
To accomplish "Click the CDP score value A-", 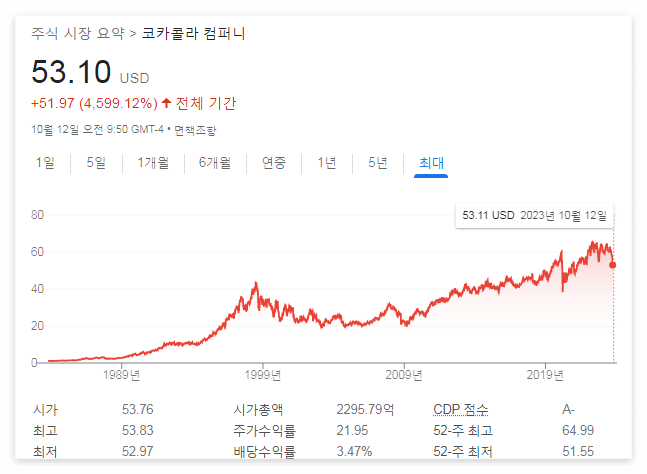I will coord(568,409).
